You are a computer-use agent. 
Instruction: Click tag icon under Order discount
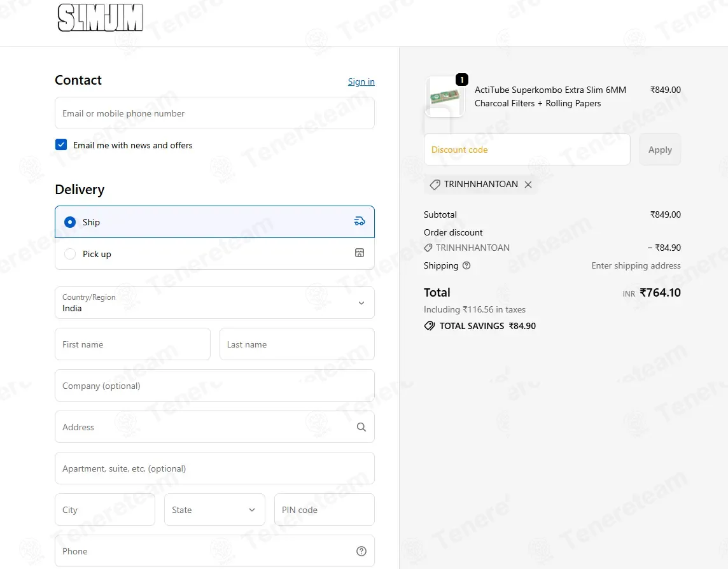pos(428,248)
